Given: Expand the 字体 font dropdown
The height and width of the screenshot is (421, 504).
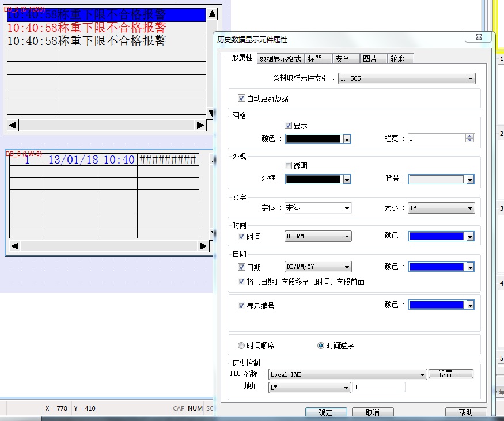Looking at the screenshot, I should (x=347, y=208).
